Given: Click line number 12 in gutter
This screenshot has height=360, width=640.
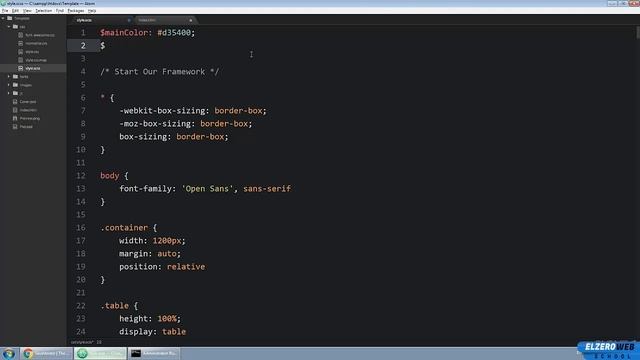Looking at the screenshot, I should coord(81,176).
